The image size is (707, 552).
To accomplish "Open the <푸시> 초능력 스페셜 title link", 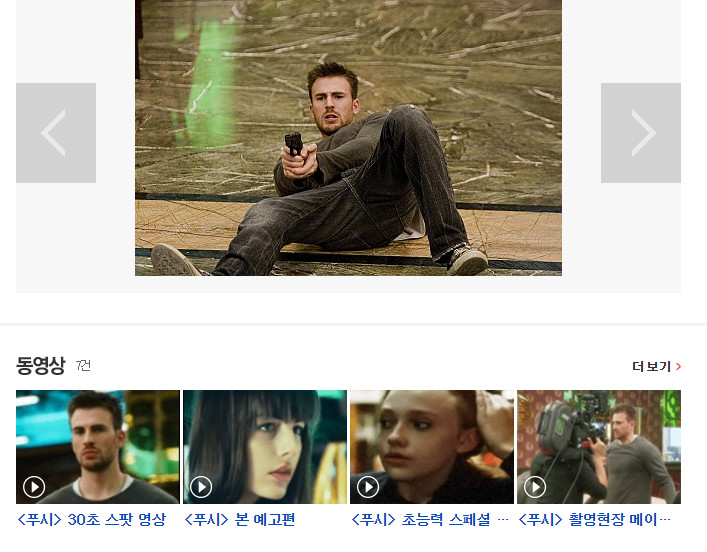I will pos(430,519).
